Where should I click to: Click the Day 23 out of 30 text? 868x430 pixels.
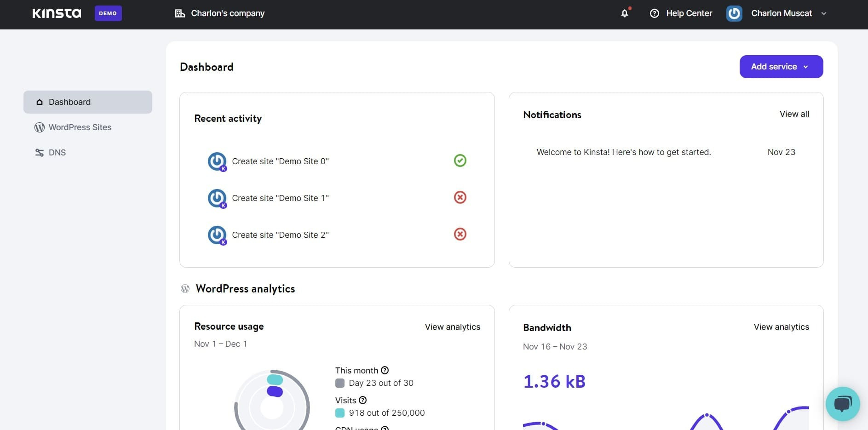pyautogui.click(x=381, y=383)
